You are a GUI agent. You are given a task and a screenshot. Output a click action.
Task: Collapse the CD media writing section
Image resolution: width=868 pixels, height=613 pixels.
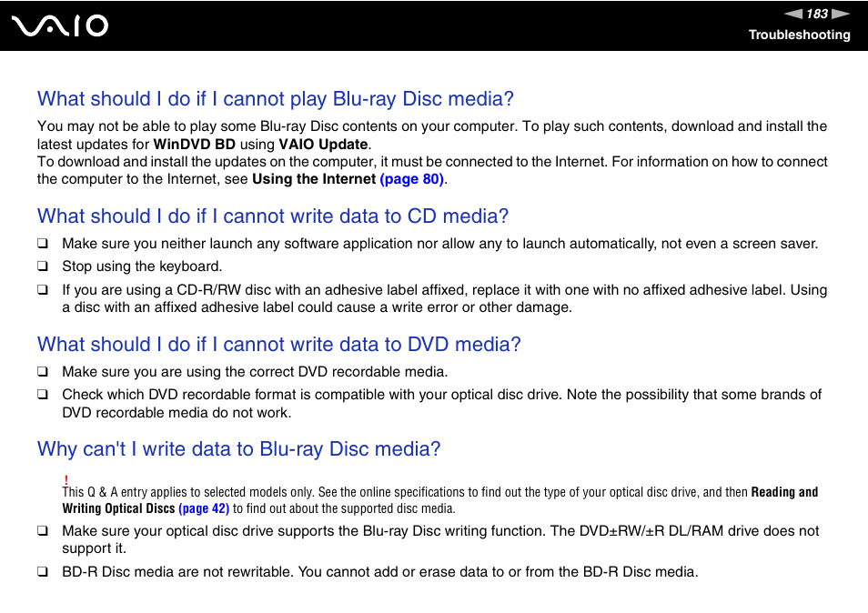pyautogui.click(x=272, y=216)
